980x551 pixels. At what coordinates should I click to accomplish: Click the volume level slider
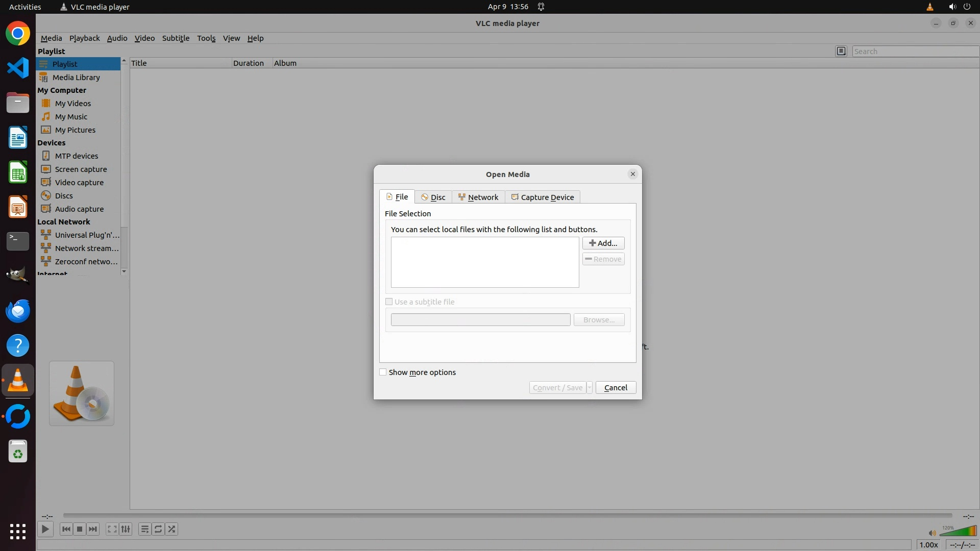coord(958,532)
